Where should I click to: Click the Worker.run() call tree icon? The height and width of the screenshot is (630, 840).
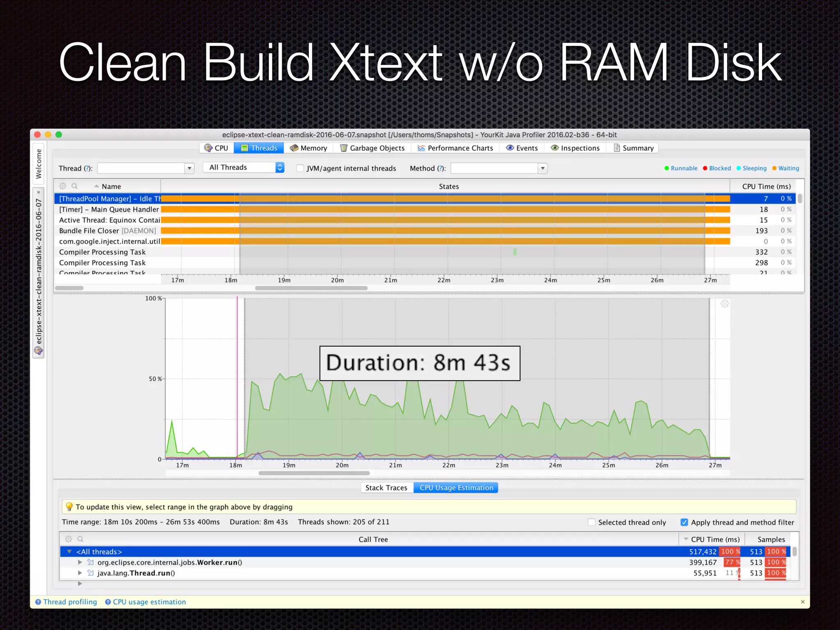pyautogui.click(x=91, y=562)
